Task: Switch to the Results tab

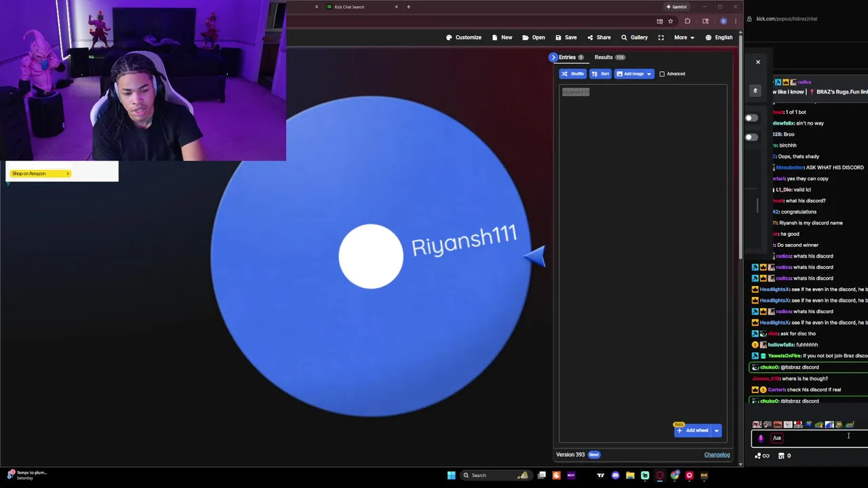Action: tap(609, 57)
